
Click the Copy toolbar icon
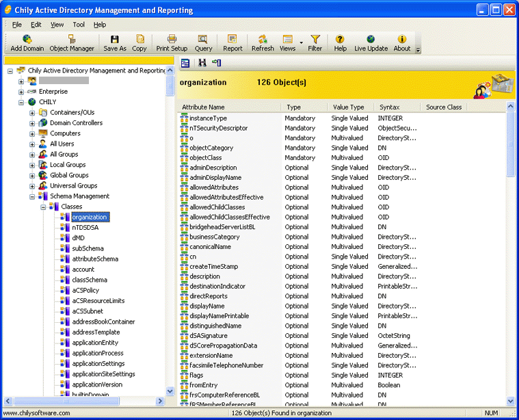[x=139, y=43]
